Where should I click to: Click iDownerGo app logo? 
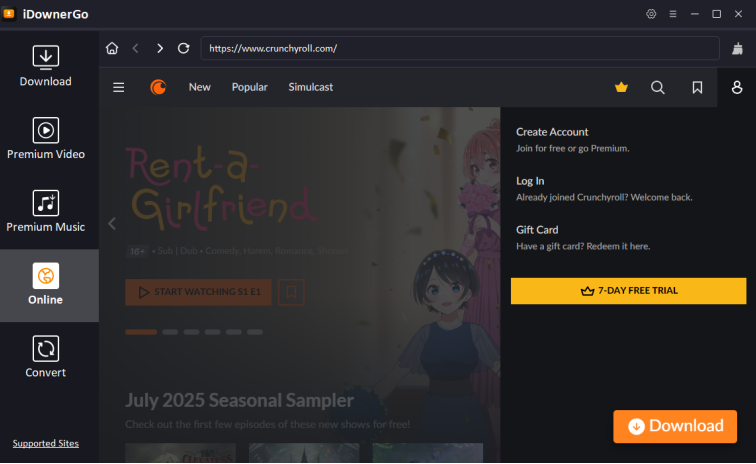pos(9,14)
